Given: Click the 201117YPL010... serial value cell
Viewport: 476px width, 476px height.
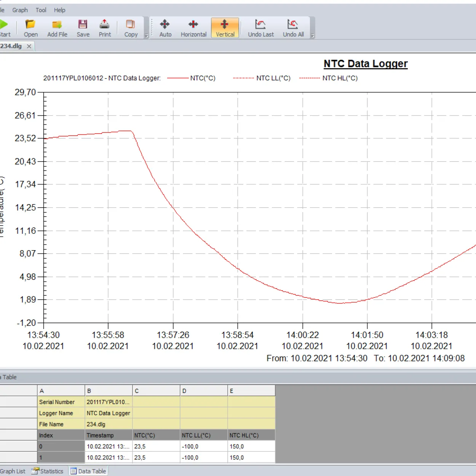Looking at the screenshot, I should [109, 402].
